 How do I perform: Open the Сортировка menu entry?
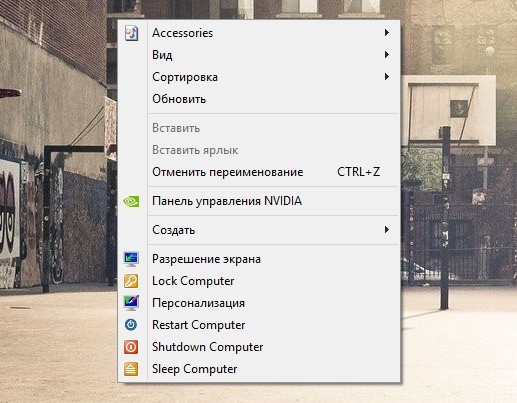click(259, 77)
